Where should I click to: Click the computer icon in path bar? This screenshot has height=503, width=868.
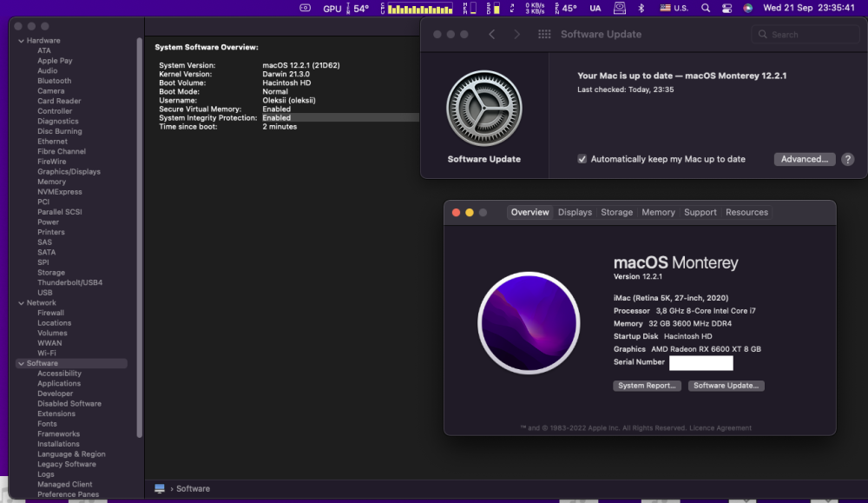click(160, 488)
